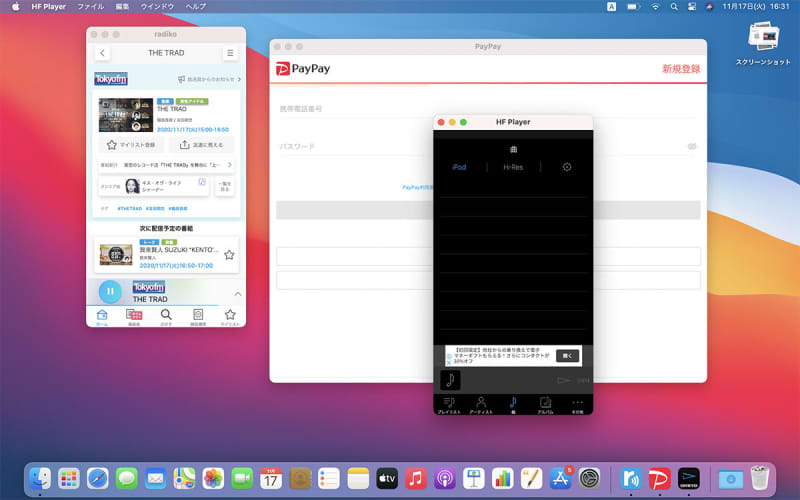Open the Wi-Fi status menu
The width and height of the screenshot is (800, 500).
coord(655,7)
